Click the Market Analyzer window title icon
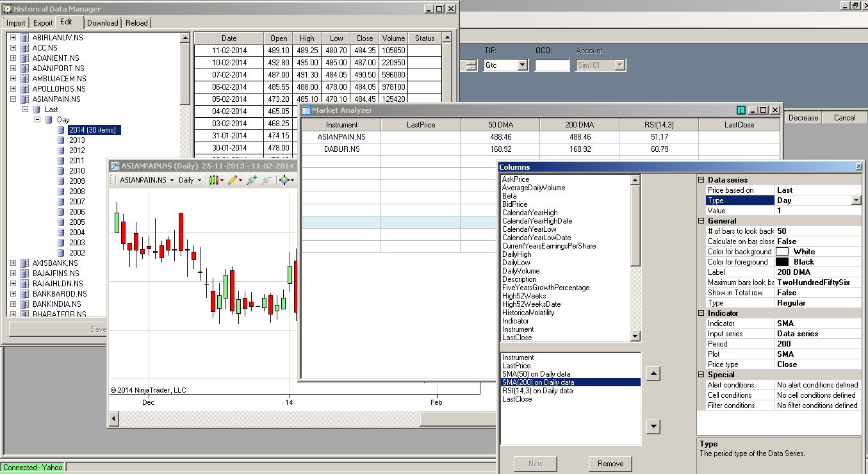868x474 pixels. coord(306,110)
